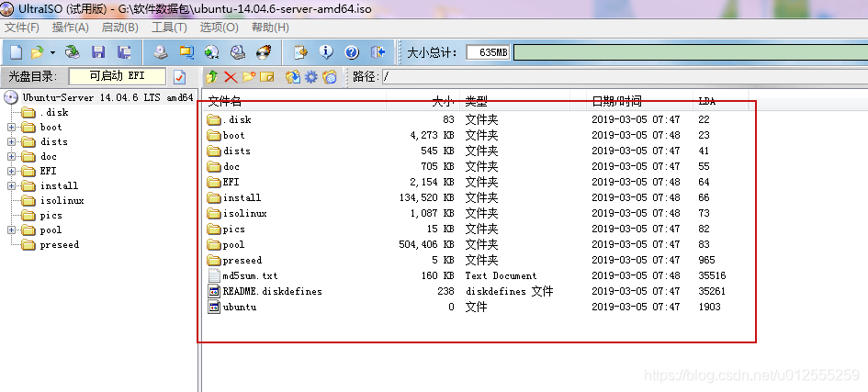868x392 pixels.
Task: Click the New folder star icon
Action: [249, 77]
